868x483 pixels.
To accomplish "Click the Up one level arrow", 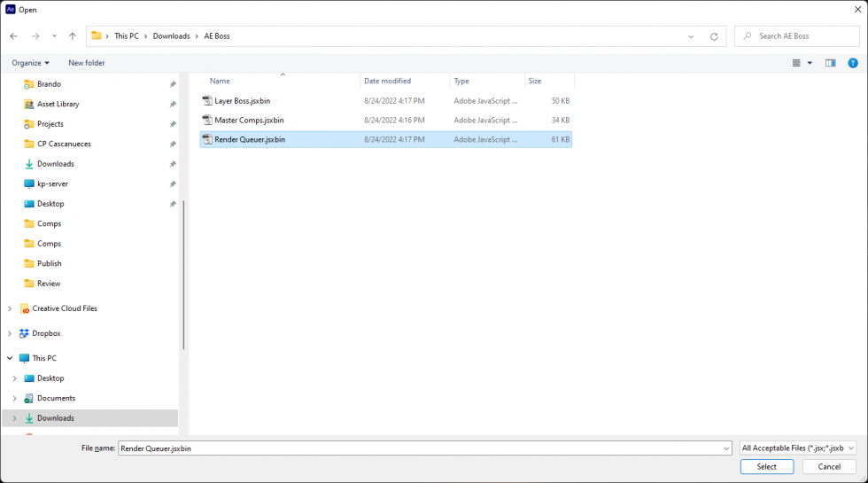I will click(73, 36).
